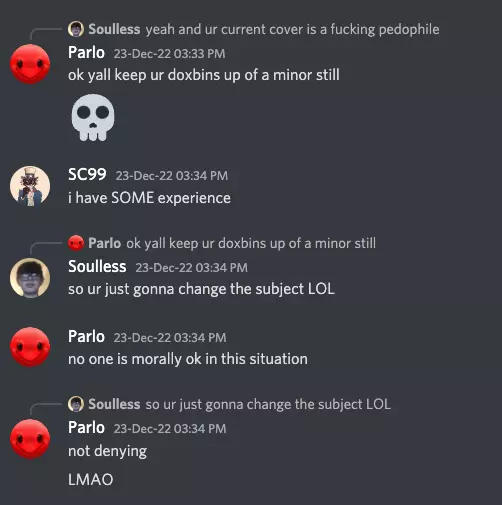Image resolution: width=502 pixels, height=505 pixels.
Task: Click small Soulless avatar in bottom reply preview
Action: 76,404
